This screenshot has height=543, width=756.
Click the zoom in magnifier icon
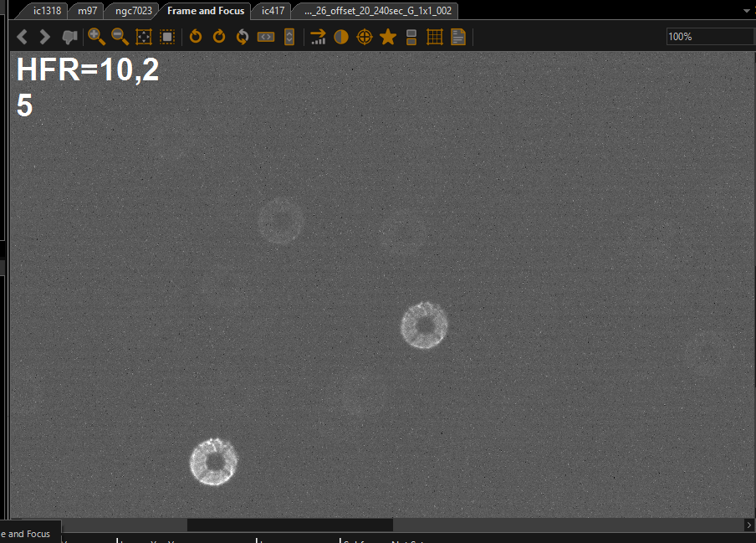tap(96, 37)
